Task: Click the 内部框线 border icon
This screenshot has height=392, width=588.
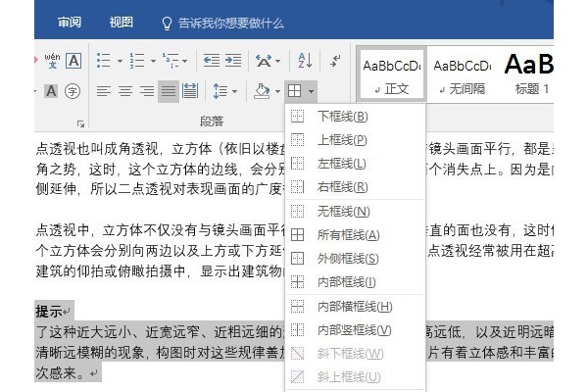Action: pos(297,281)
